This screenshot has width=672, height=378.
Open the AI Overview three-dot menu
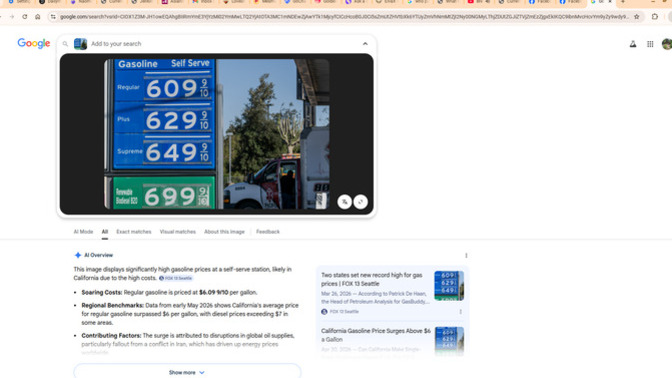coord(466,255)
